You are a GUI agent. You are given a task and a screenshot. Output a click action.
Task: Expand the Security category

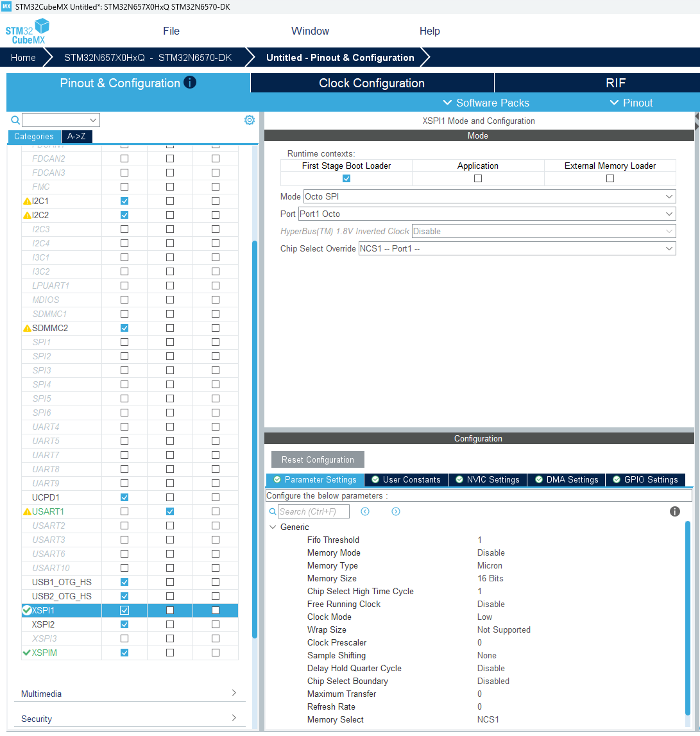pyautogui.click(x=130, y=719)
